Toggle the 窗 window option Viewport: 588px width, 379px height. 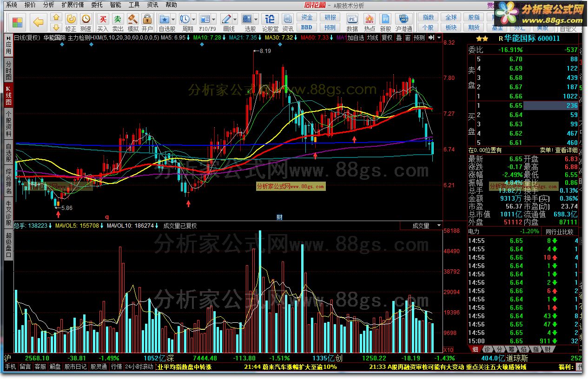[408, 38]
